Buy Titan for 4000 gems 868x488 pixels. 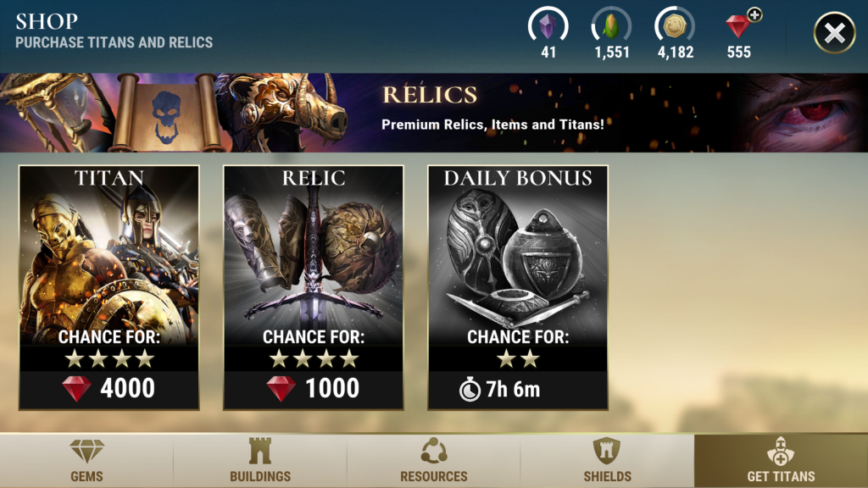109,388
